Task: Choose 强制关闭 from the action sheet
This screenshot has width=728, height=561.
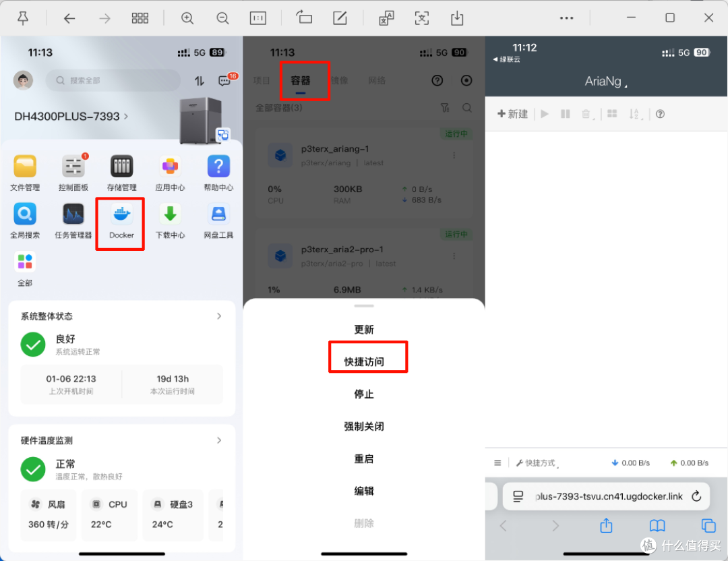Action: click(363, 426)
